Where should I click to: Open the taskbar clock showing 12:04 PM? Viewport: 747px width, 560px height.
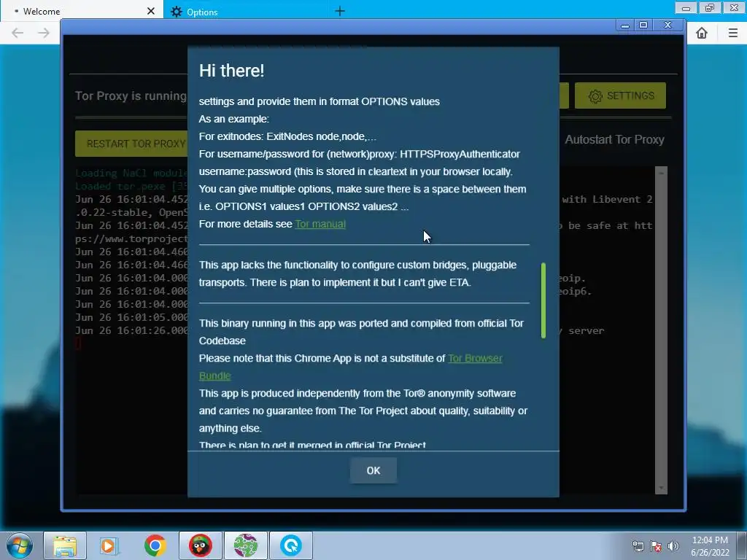[x=710, y=546]
